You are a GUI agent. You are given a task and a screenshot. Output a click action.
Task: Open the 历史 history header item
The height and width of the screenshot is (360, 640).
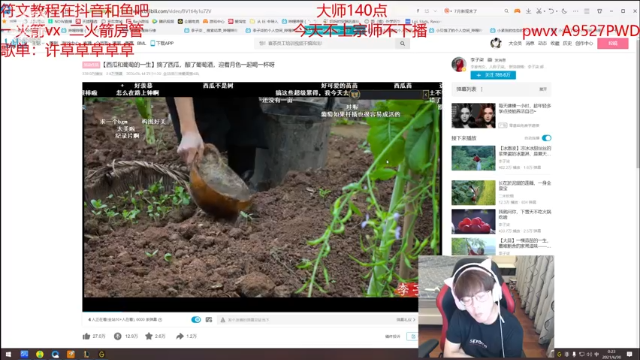click(567, 43)
